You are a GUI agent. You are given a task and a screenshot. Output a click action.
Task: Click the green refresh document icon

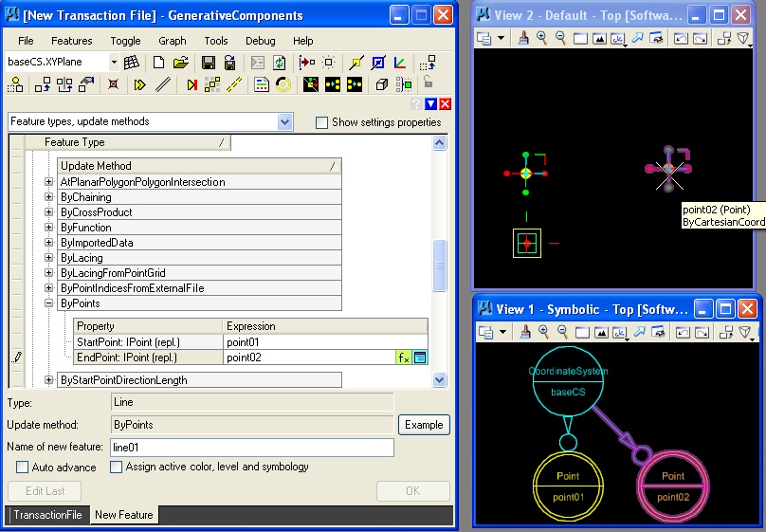(279, 62)
